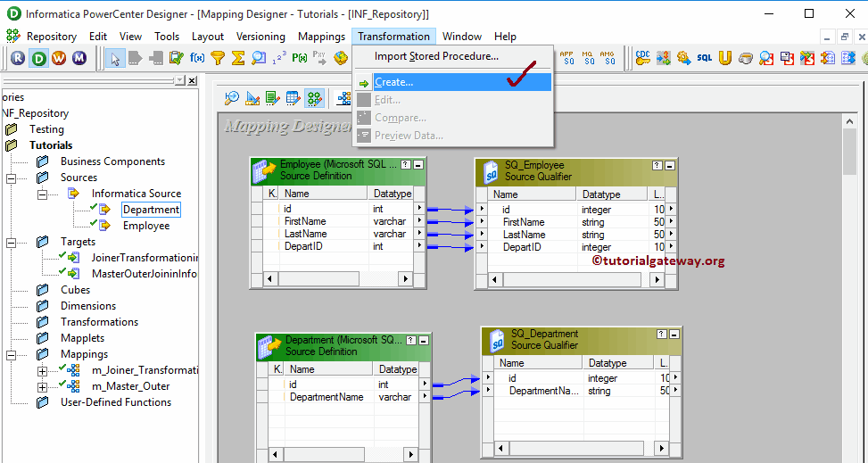The height and width of the screenshot is (463, 868).
Task: Click the MQ SQ source qualifier icon
Action: (x=587, y=58)
